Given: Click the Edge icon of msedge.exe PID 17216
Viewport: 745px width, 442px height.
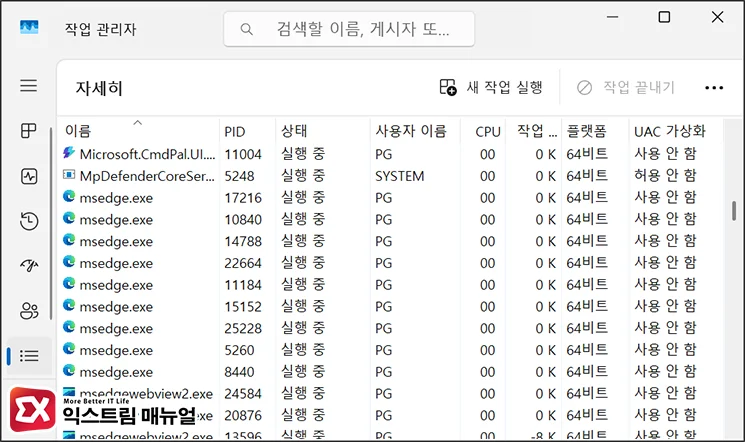Looking at the screenshot, I should tap(69, 196).
